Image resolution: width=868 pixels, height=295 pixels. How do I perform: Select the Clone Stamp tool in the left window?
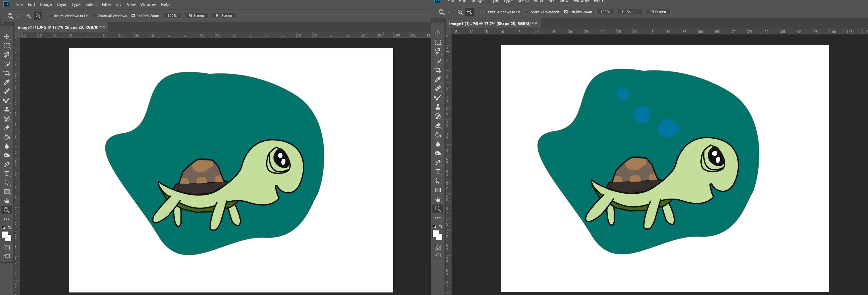[7, 109]
